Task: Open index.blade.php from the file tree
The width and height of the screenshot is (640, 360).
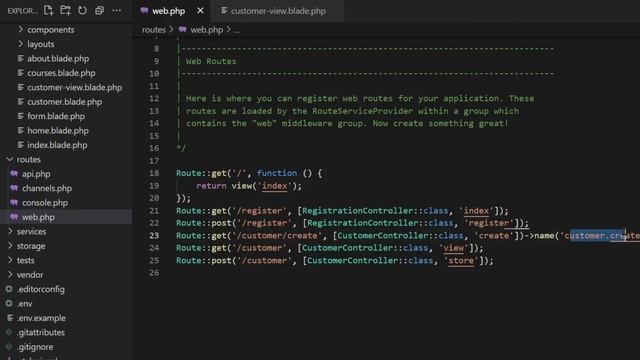Action: tap(57, 145)
